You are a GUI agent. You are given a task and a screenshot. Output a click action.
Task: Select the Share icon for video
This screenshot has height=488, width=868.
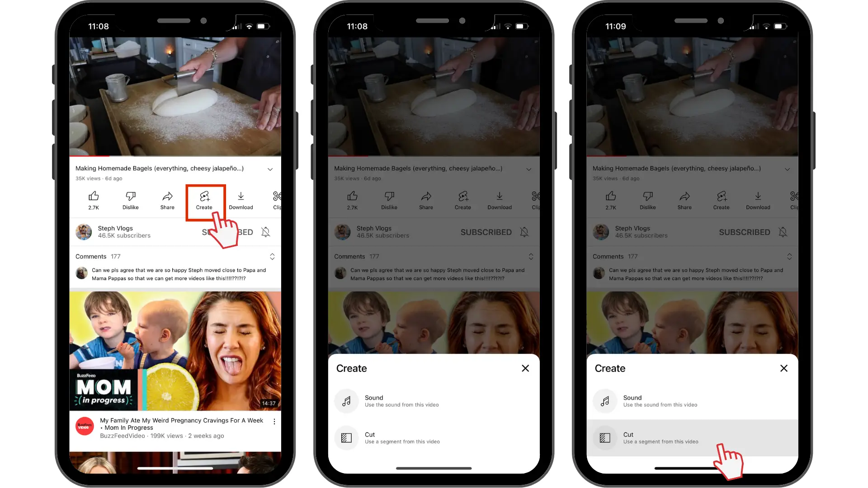(167, 199)
